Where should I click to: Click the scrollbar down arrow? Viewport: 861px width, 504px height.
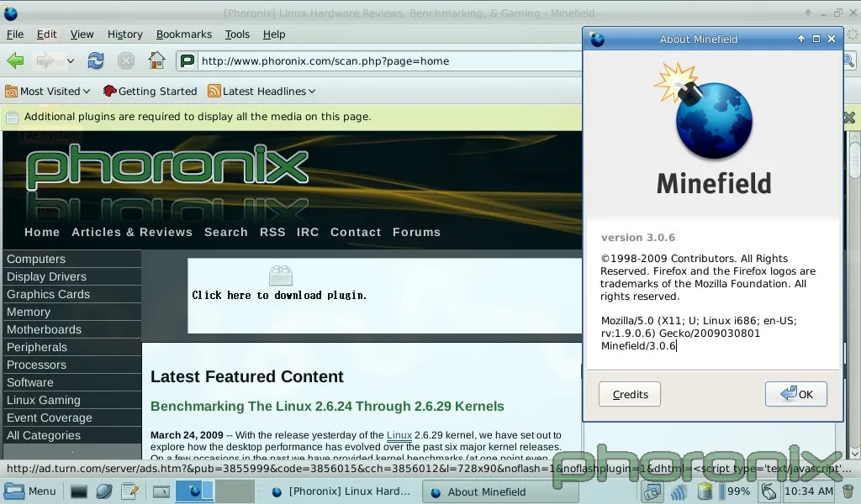tap(854, 453)
